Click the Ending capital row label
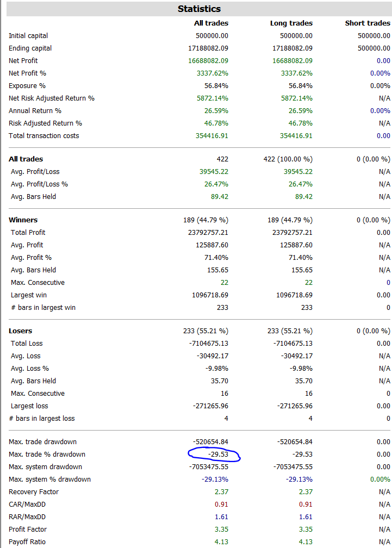392x548 pixels. (30, 48)
